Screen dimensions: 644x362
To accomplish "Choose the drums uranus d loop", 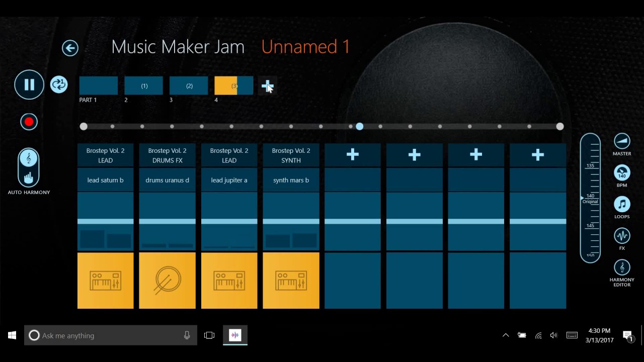I will click(168, 180).
